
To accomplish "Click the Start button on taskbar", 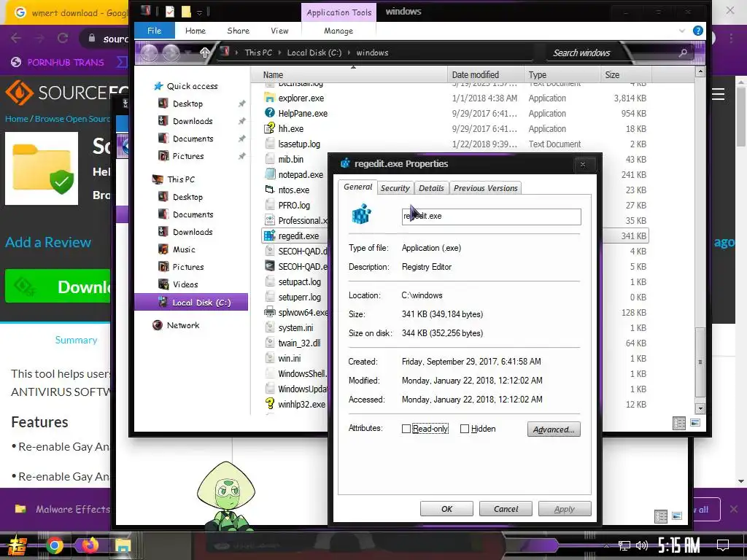I will pos(18,545).
